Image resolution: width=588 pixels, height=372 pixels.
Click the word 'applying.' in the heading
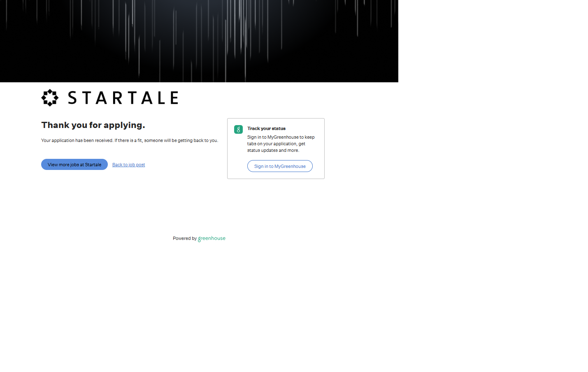pyautogui.click(x=124, y=125)
